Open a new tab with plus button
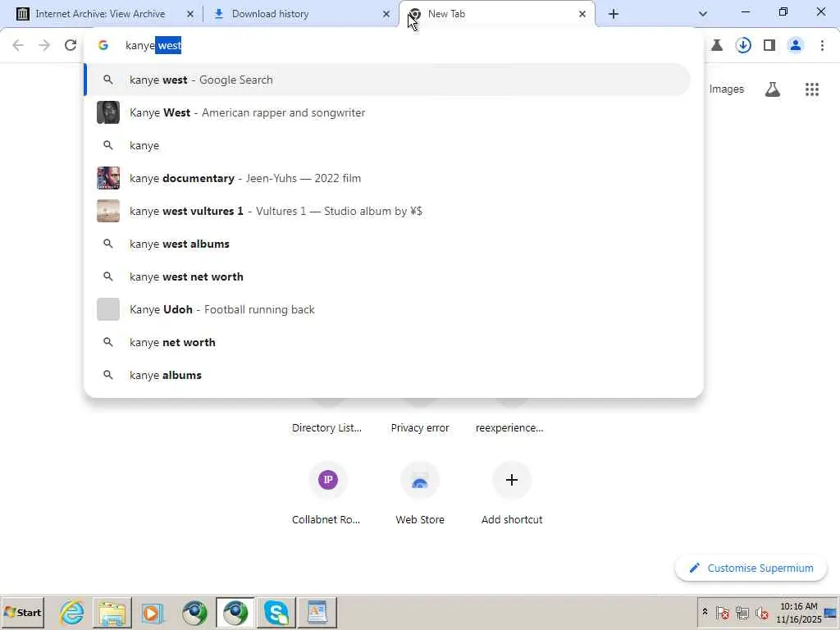Image resolution: width=840 pixels, height=630 pixels. tap(614, 14)
